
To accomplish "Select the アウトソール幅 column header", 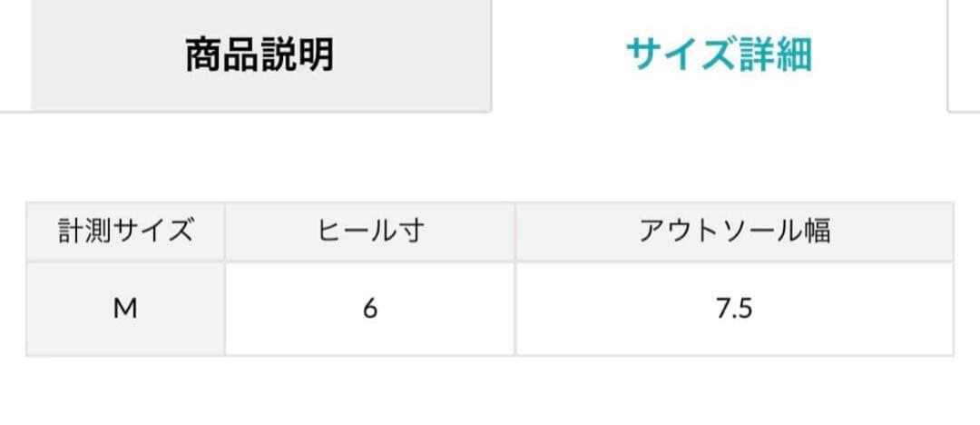I will (x=734, y=232).
